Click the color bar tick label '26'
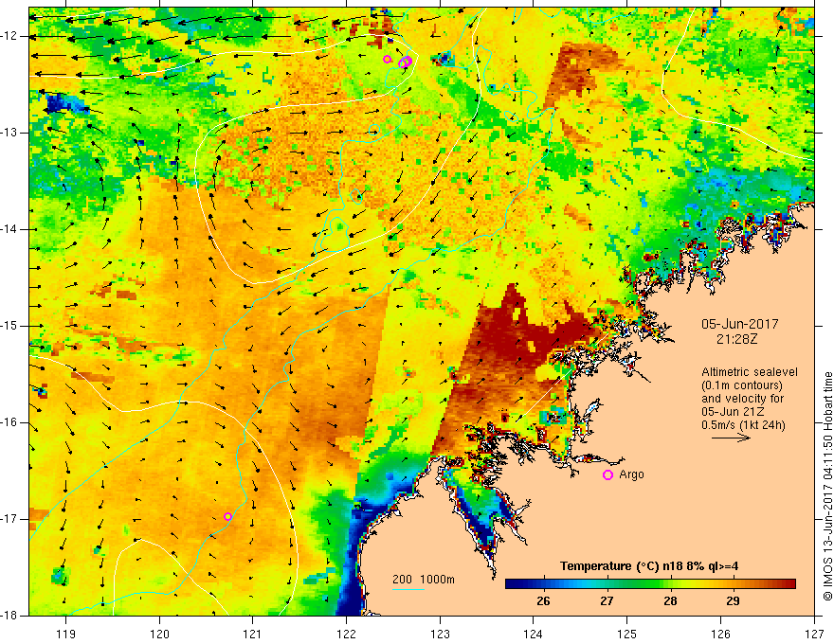This screenshot has width=834, height=644. [x=543, y=601]
